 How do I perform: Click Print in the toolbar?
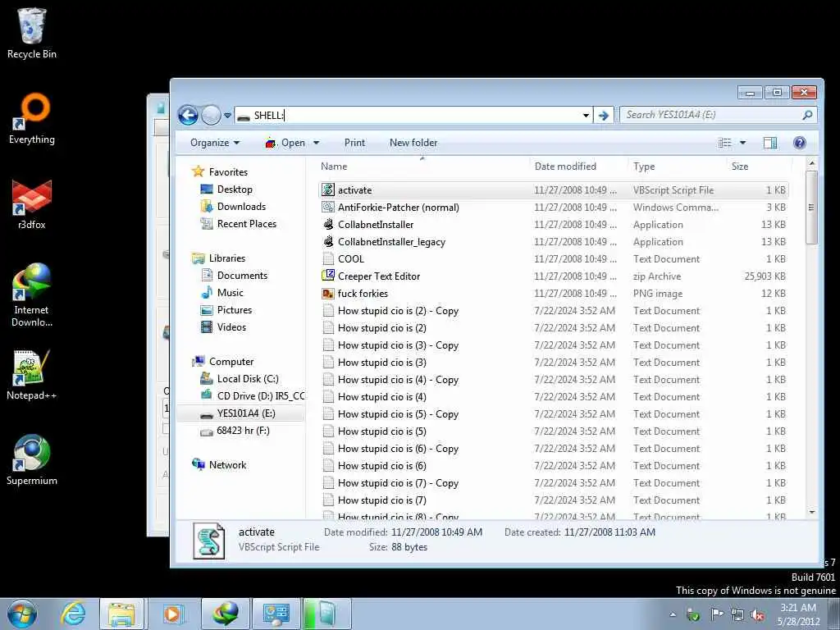354,143
